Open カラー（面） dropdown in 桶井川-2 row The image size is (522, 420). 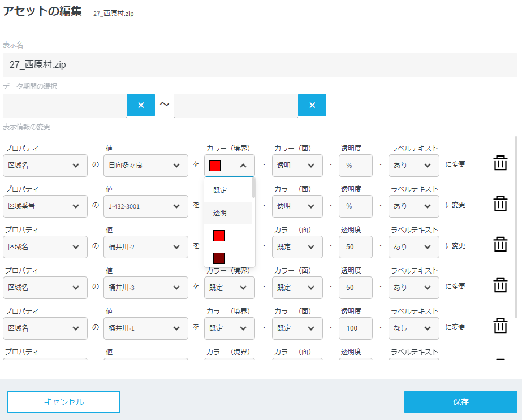[297, 247]
